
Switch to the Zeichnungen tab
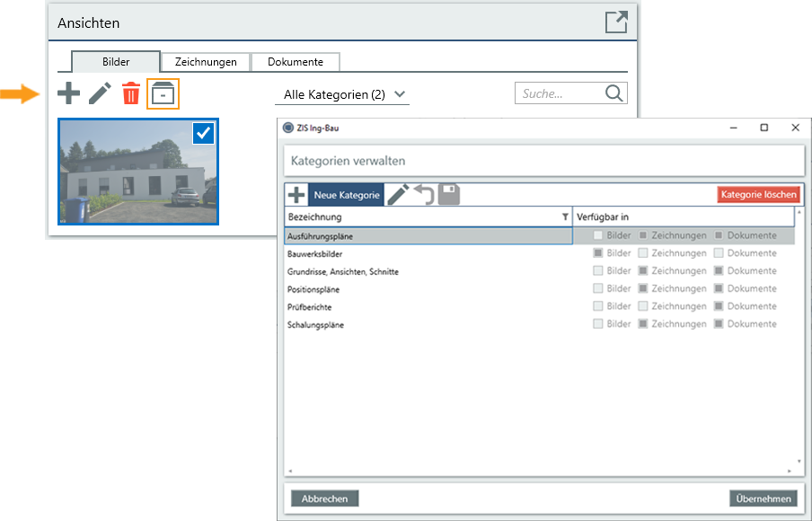pyautogui.click(x=206, y=62)
